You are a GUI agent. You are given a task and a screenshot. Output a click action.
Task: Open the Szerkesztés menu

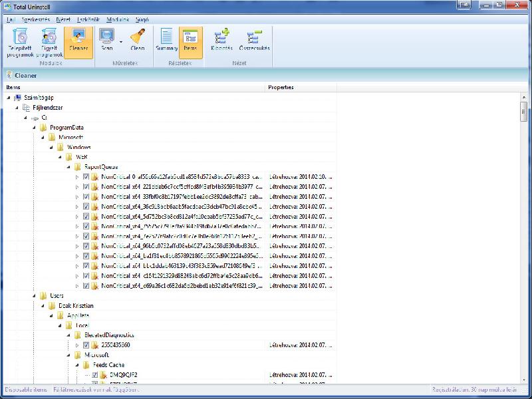coord(36,19)
